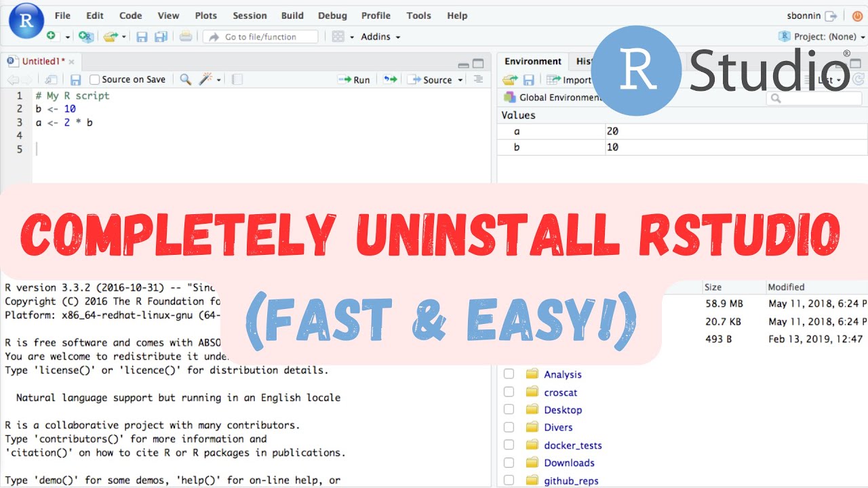Screen dimensions: 868x488
Task: Click the Print document icon
Action: click(x=185, y=37)
